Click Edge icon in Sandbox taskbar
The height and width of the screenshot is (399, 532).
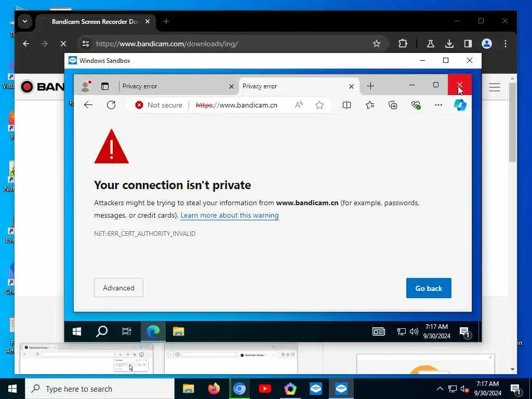click(153, 331)
